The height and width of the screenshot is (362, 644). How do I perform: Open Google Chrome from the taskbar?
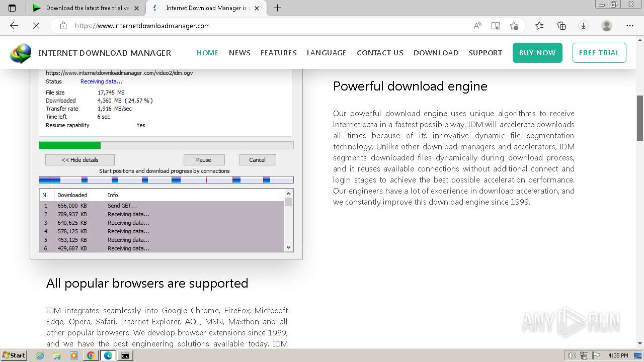point(91,355)
